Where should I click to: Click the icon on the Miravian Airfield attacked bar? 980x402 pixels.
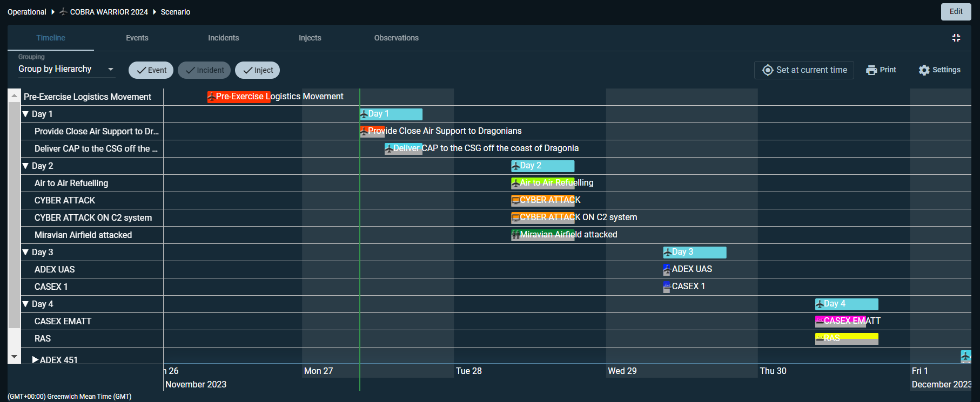click(515, 235)
